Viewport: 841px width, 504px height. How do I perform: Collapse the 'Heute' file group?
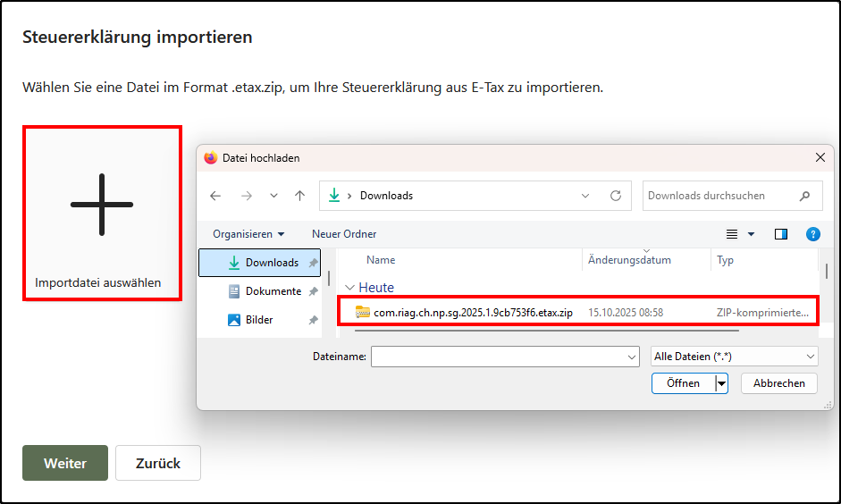click(349, 288)
